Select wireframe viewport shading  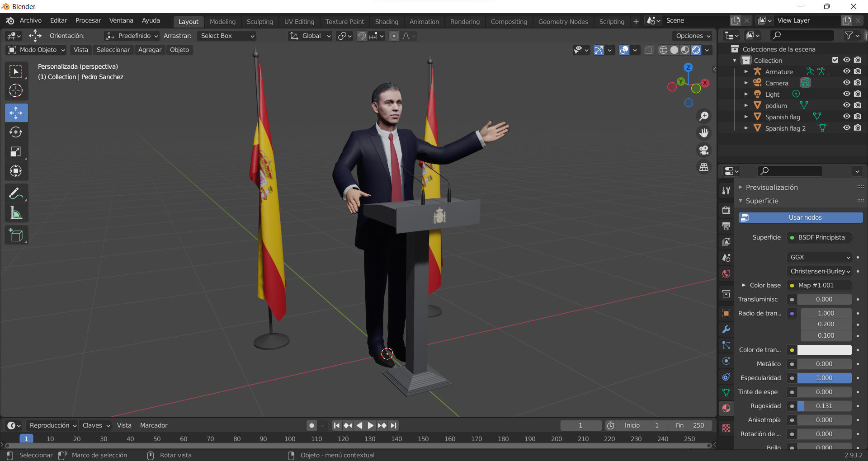(x=663, y=50)
